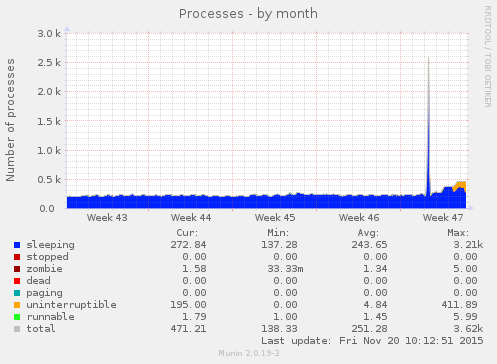Screen dimensions: 497x364
Task: Click the '3.0 k' y-axis label
Action: click(49, 33)
